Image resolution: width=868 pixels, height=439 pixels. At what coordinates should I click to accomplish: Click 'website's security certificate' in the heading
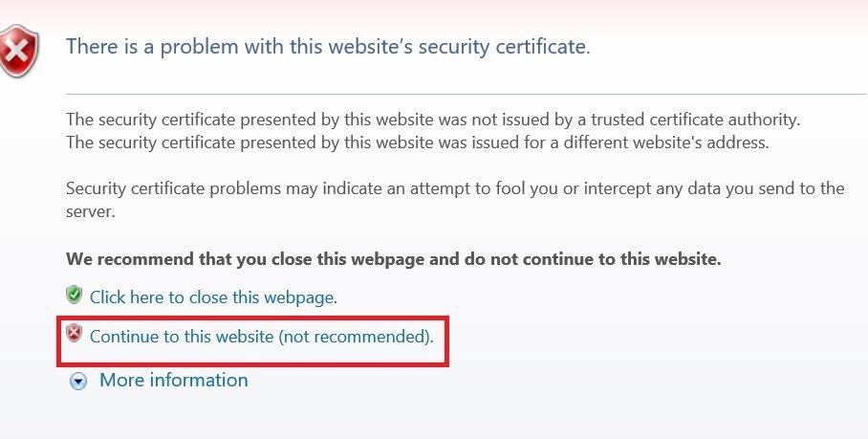point(484,46)
